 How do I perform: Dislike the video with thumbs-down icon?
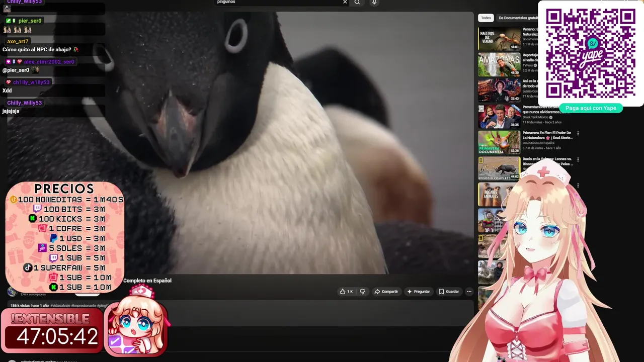(x=362, y=292)
